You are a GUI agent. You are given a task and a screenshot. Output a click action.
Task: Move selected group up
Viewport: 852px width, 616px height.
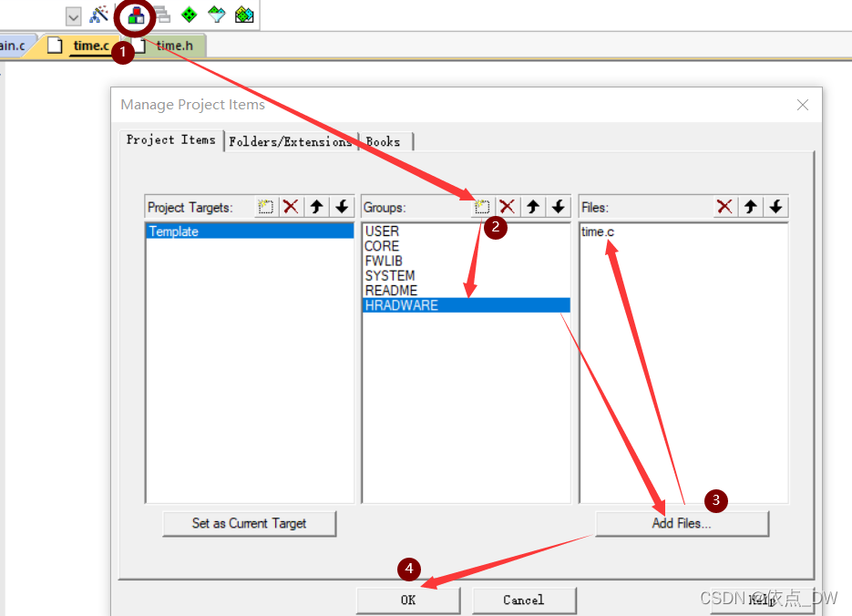[x=532, y=207]
